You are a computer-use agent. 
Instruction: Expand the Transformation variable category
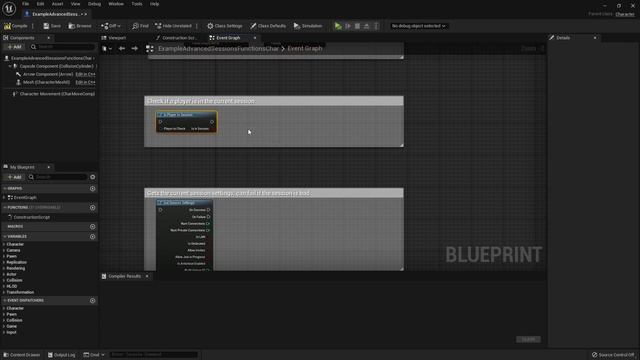click(4, 292)
